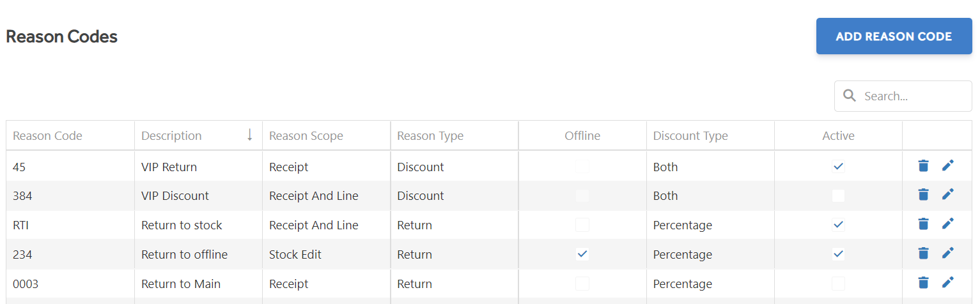Viewport: 980px width, 304px height.
Task: Sort by Description using the arrow
Action: point(249,135)
